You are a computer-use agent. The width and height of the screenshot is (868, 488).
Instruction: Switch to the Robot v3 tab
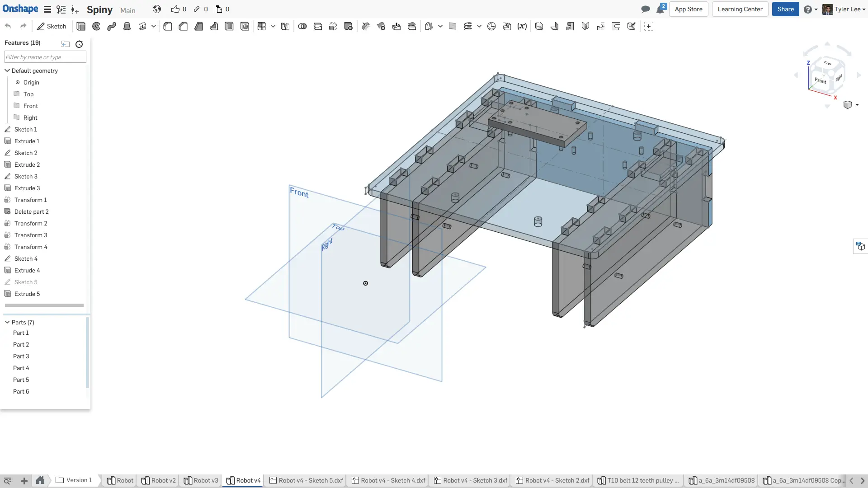(201, 480)
